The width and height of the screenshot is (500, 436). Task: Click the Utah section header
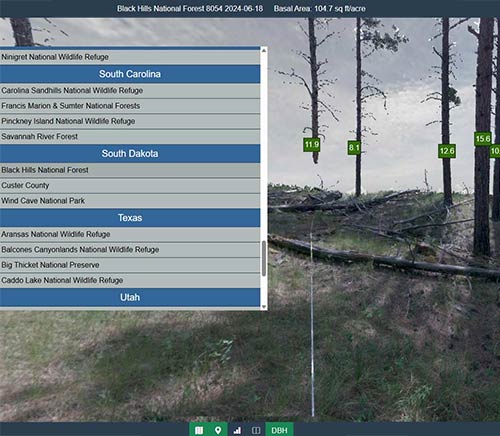point(130,297)
